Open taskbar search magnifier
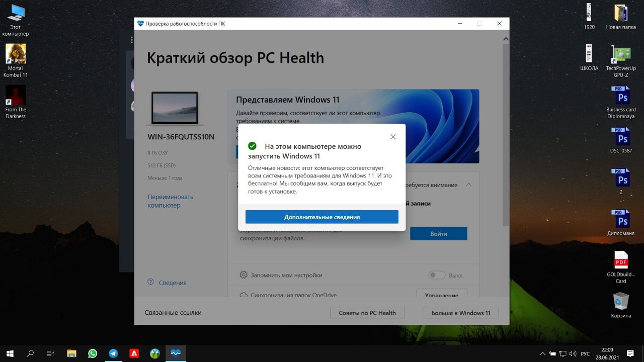 tap(30, 353)
